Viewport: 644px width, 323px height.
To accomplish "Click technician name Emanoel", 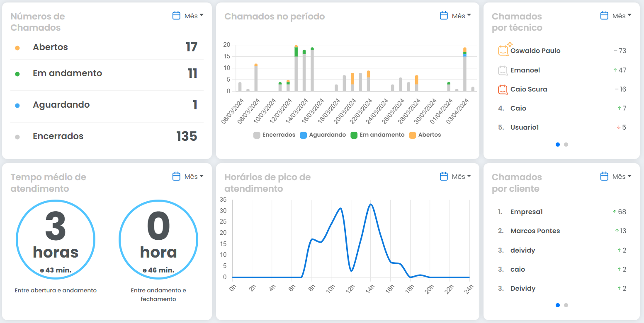I will (x=525, y=70).
